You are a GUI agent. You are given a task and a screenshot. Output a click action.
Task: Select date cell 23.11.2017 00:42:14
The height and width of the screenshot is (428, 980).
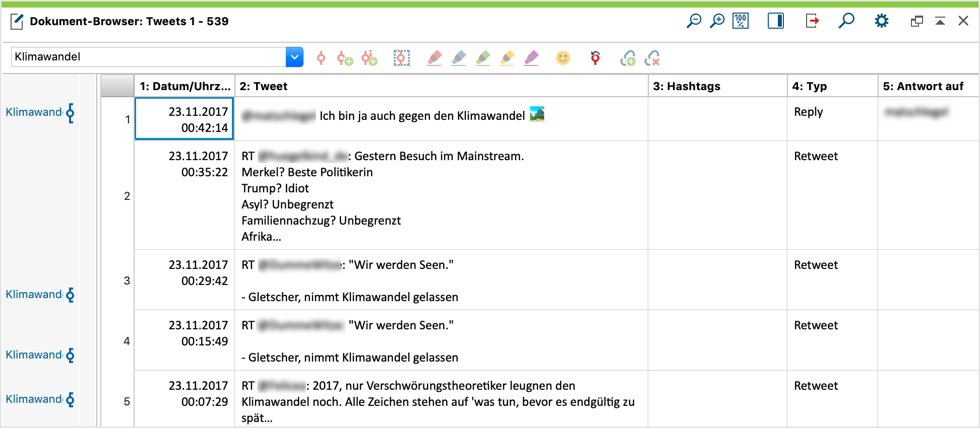click(x=184, y=119)
